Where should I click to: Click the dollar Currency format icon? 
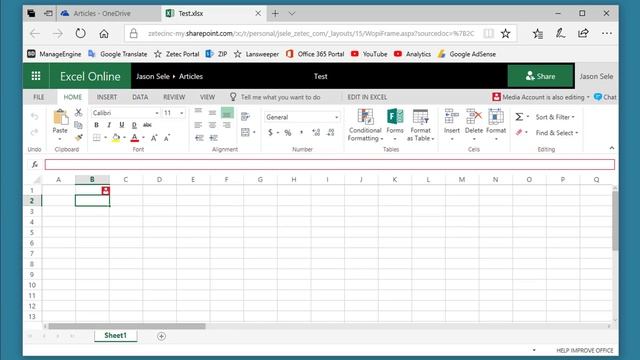(270, 132)
